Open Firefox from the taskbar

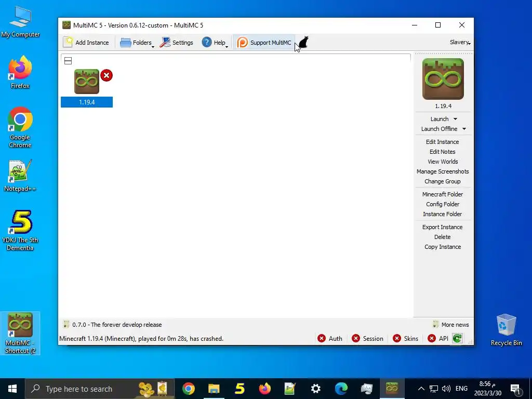265,389
